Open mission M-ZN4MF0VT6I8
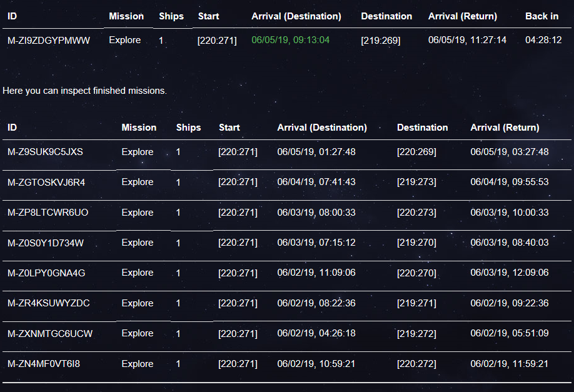 click(x=44, y=364)
